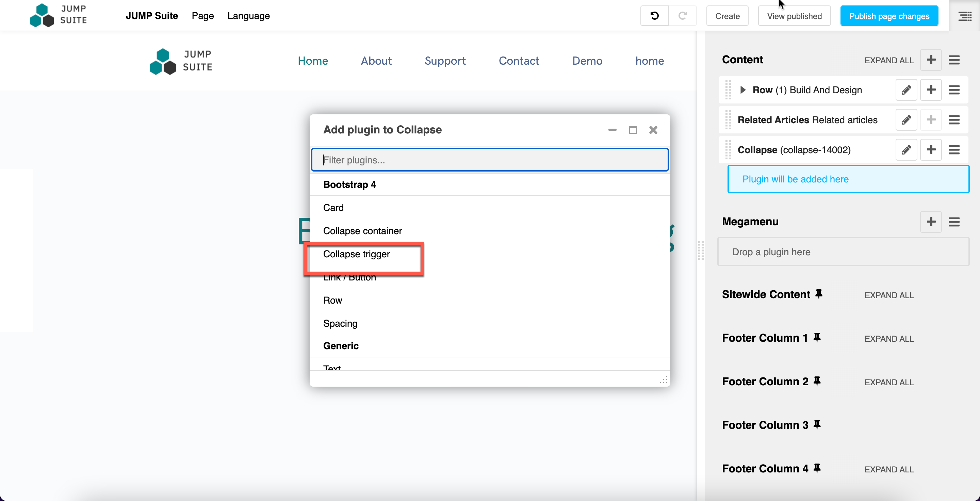
Task: Select Collapse trigger plugin
Action: click(x=357, y=254)
